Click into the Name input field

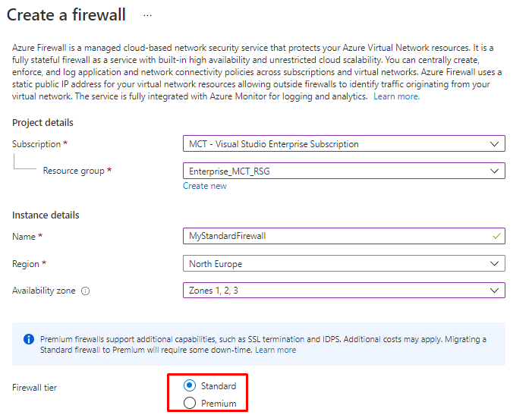pyautogui.click(x=334, y=236)
